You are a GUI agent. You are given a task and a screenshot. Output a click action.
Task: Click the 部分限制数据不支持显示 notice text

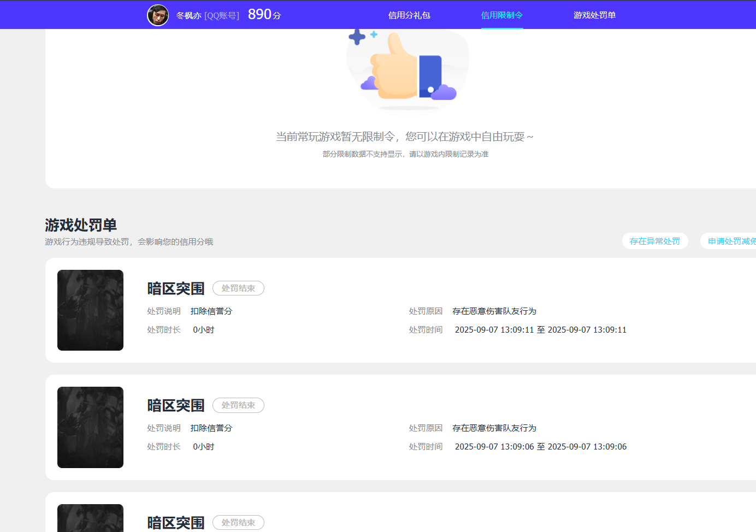tap(405, 154)
